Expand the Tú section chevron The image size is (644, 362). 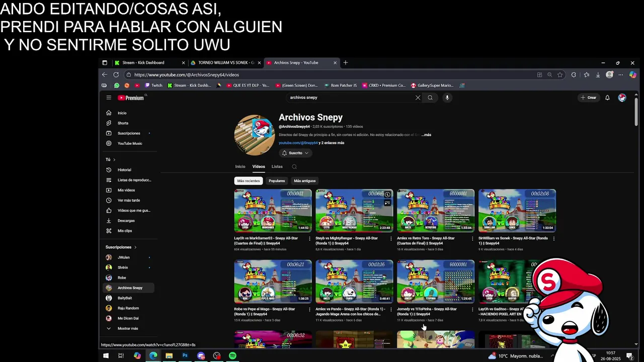(114, 159)
